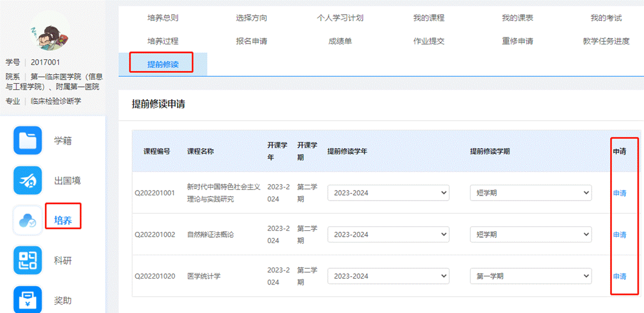644x313 pixels.
Task: Click 申请 link for 医学统计学
Action: [x=620, y=276]
